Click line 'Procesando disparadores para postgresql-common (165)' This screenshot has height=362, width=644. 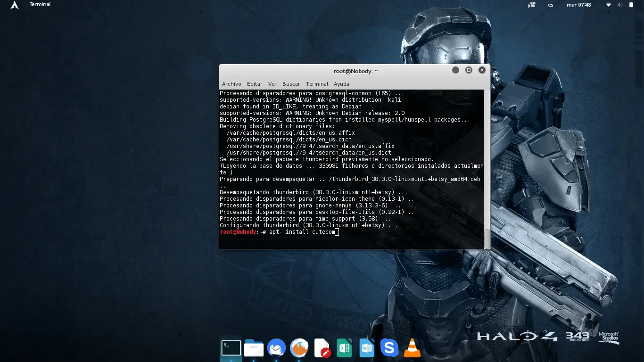point(312,93)
